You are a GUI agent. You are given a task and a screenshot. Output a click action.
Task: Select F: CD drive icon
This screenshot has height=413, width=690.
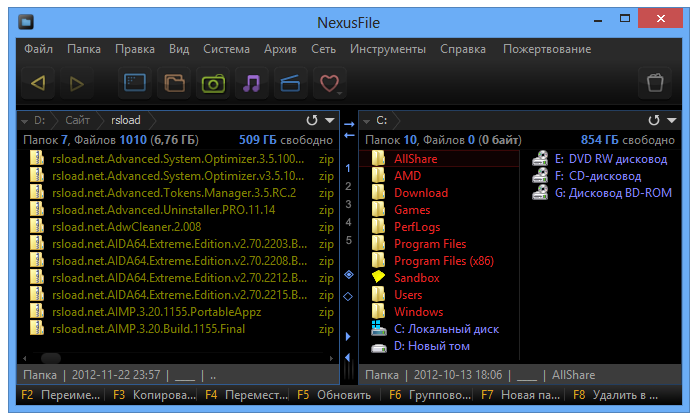tap(540, 176)
